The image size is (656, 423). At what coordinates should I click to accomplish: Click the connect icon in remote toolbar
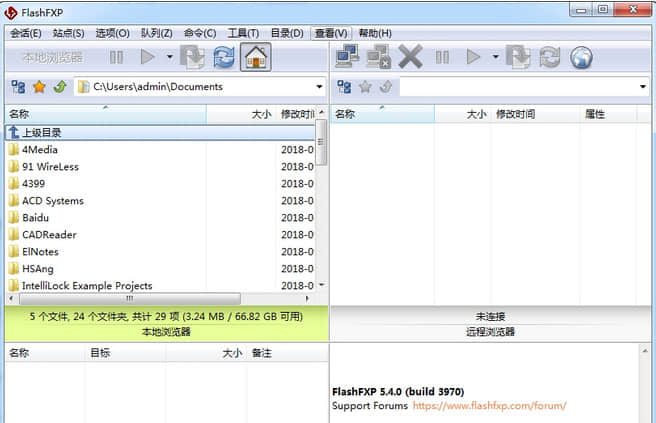(348, 57)
